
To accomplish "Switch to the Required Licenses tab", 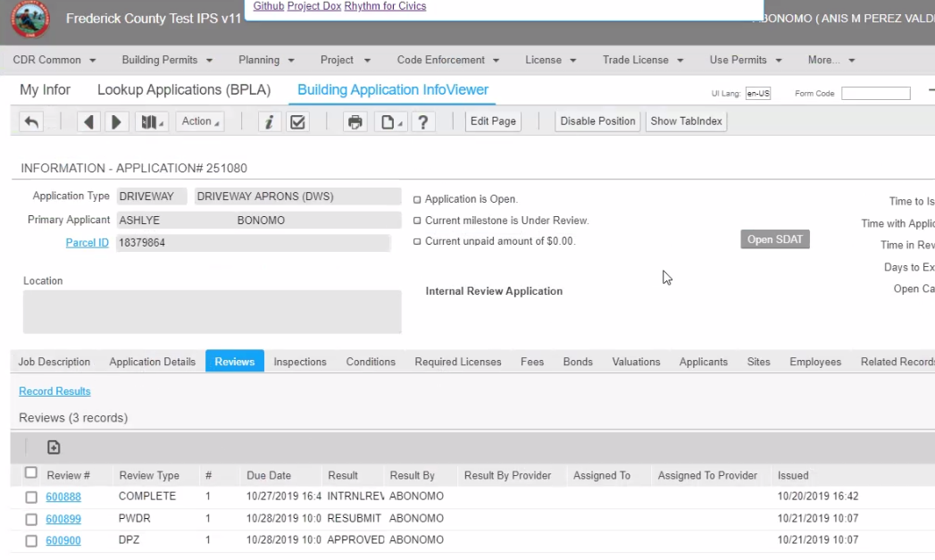I will (x=458, y=362).
